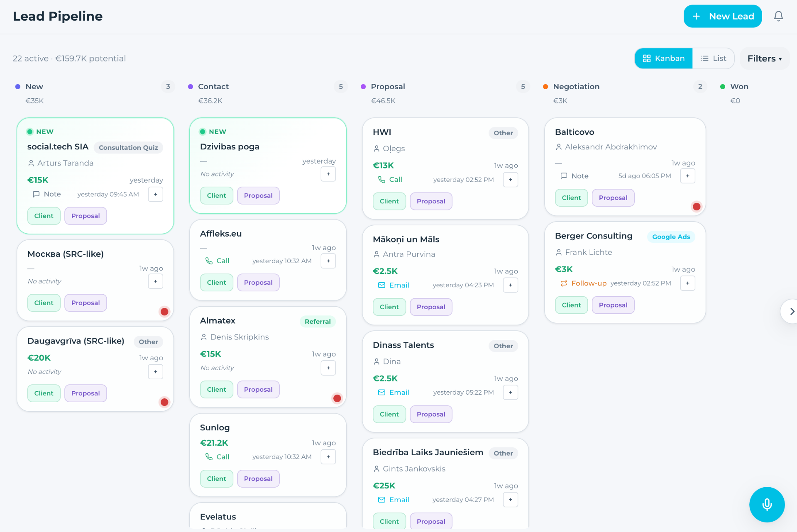Image resolution: width=797 pixels, height=532 pixels.
Task: Select the Negotiation column header
Action: 576,86
